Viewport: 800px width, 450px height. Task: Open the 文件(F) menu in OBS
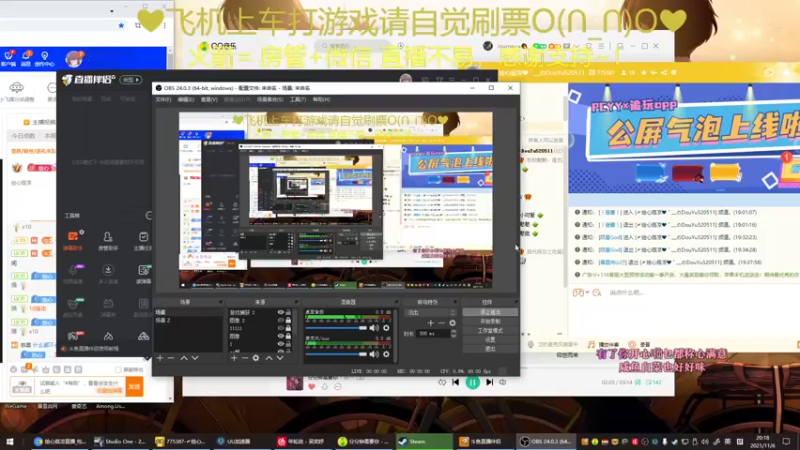coord(163,99)
